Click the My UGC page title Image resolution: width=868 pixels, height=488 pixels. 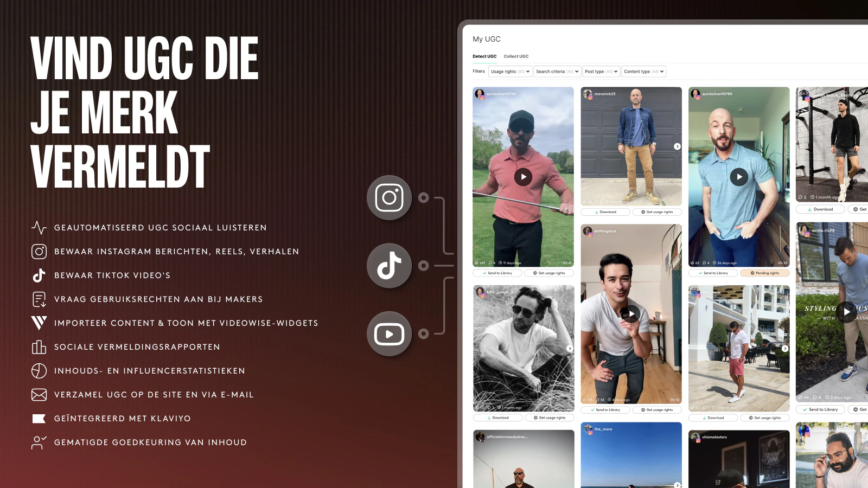click(487, 39)
